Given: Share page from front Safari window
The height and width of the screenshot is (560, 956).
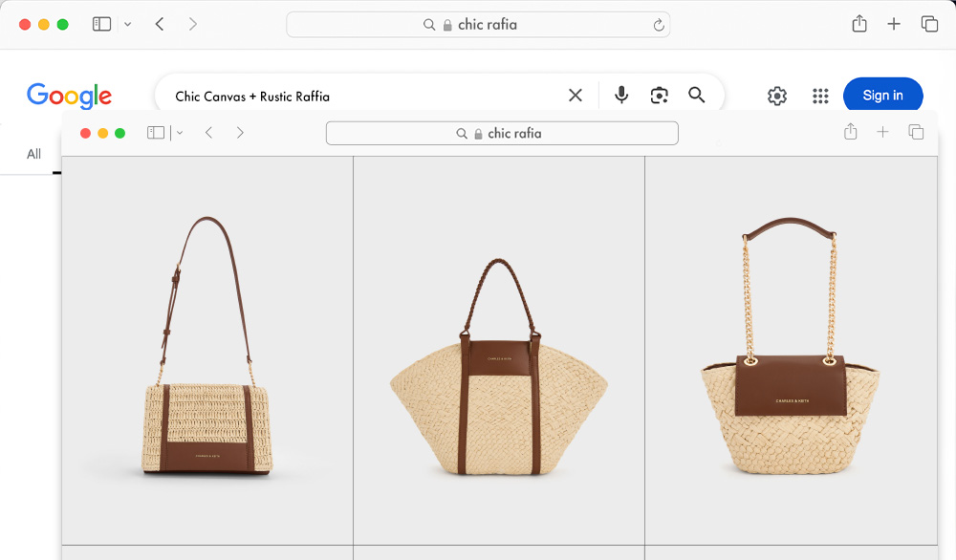Looking at the screenshot, I should click(851, 132).
